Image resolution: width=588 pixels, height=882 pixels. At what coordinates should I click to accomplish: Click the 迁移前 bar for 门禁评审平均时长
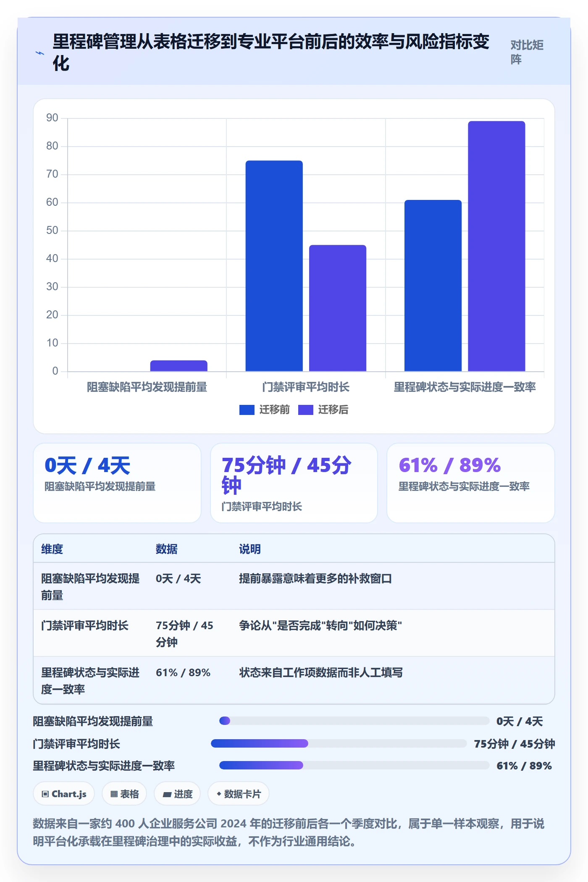pyautogui.click(x=274, y=266)
